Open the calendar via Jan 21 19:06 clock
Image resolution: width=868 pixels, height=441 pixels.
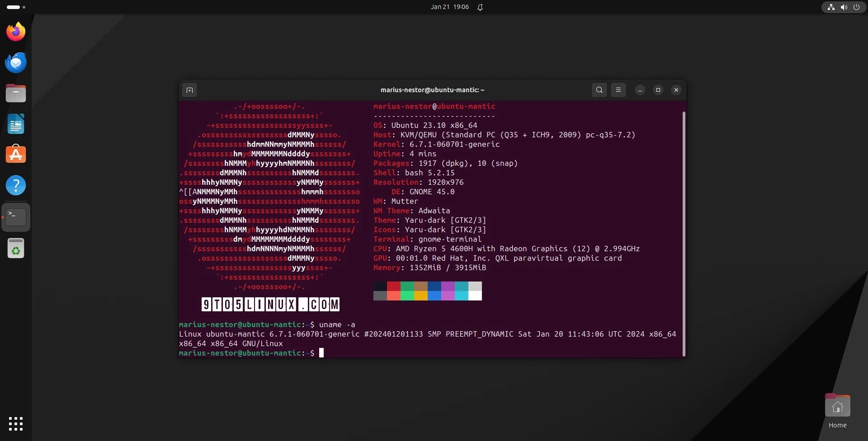pyautogui.click(x=449, y=7)
